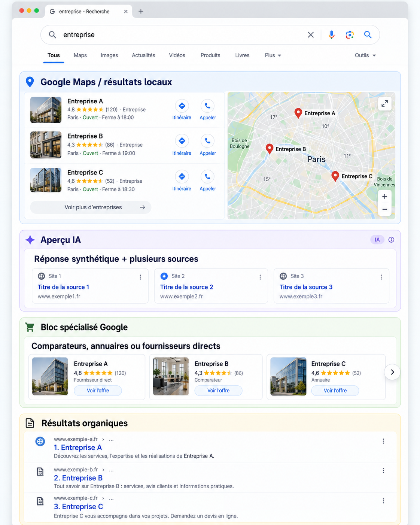Zoom in on the map
This screenshot has height=525, width=420.
[x=384, y=197]
